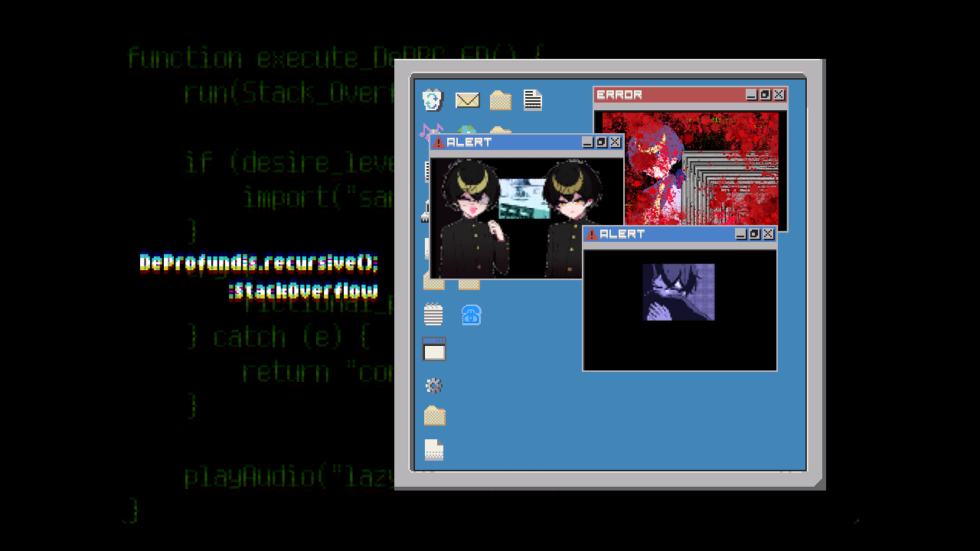Click the "DeProfundis.recursive();" text
980x551 pixels.
click(x=260, y=263)
